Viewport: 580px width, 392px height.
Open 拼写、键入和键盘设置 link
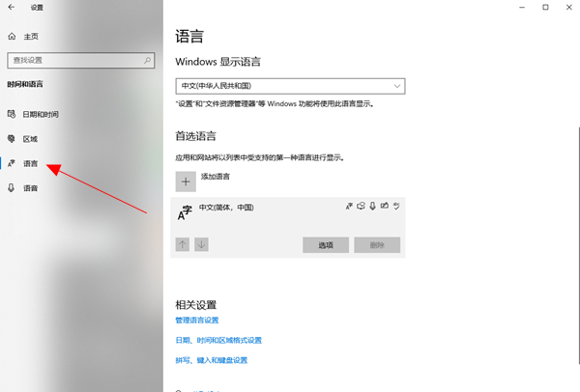(211, 360)
